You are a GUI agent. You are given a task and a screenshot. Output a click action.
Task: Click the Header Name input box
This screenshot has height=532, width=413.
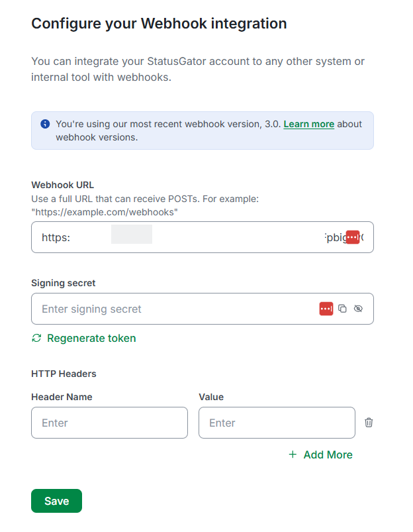click(x=109, y=422)
